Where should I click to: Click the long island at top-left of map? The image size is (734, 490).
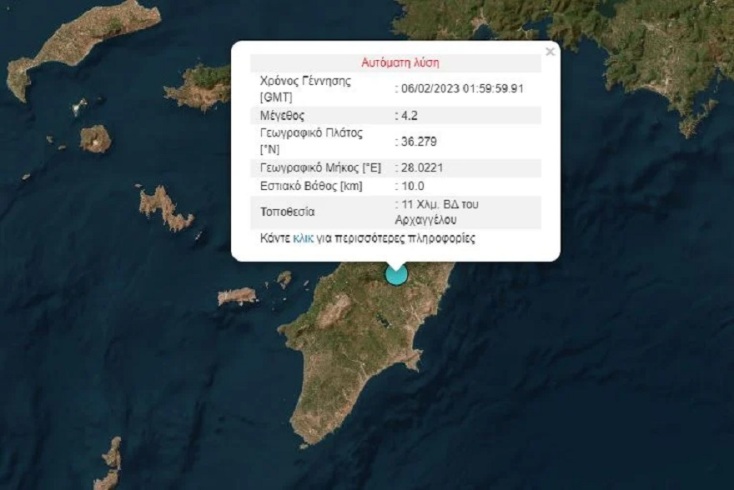82,44
